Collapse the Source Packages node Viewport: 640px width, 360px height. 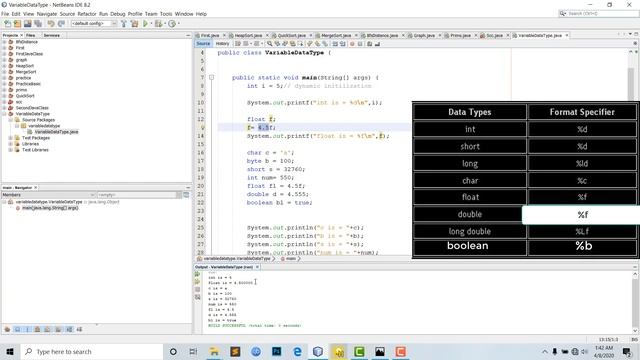11,120
